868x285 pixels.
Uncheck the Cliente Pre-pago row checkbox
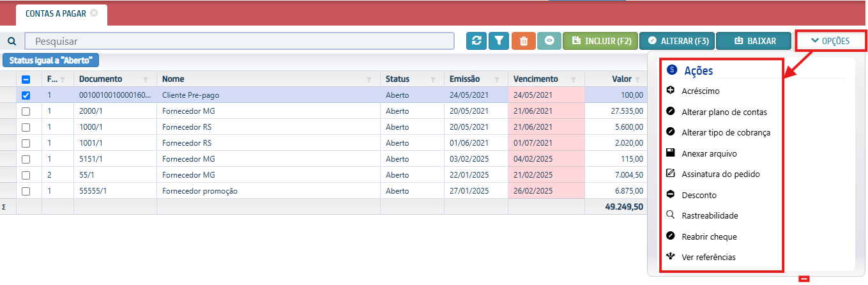coord(26,96)
